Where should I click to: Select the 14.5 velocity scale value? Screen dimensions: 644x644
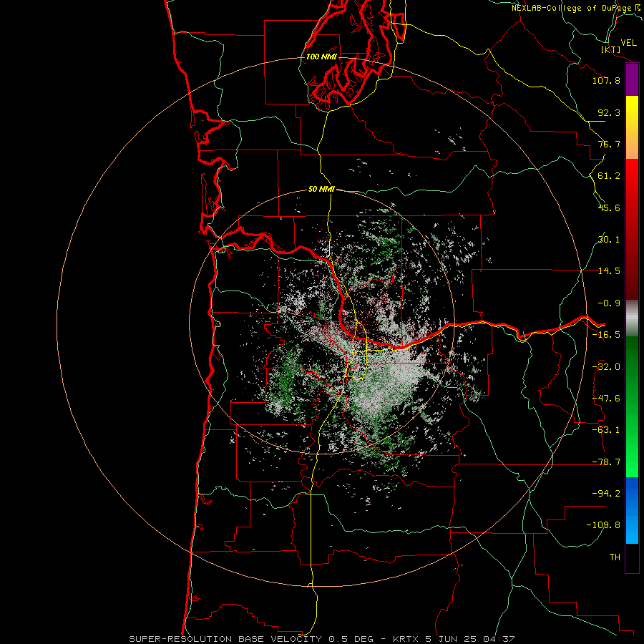click(x=609, y=271)
